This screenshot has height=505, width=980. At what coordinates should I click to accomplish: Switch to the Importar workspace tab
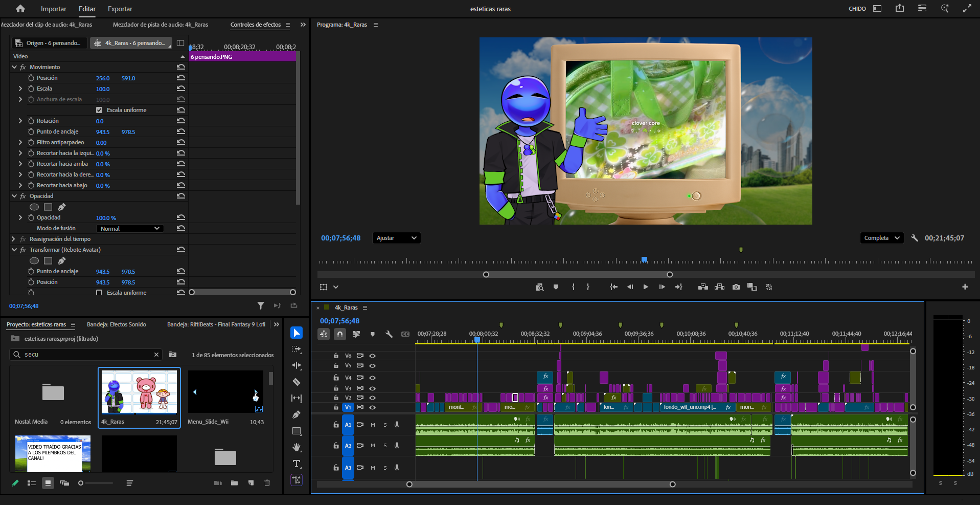coord(54,9)
